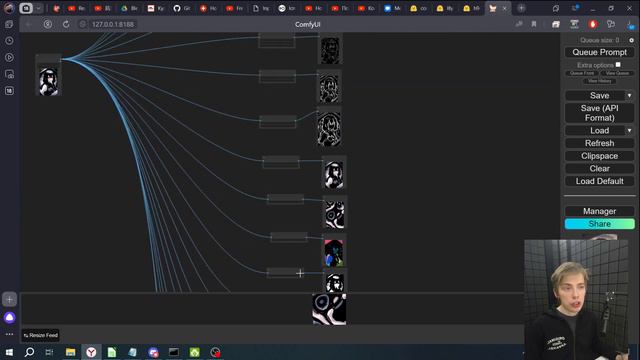The image size is (640, 360).
Task: Focus Yandex Browser on taskbar
Action: [x=91, y=352]
